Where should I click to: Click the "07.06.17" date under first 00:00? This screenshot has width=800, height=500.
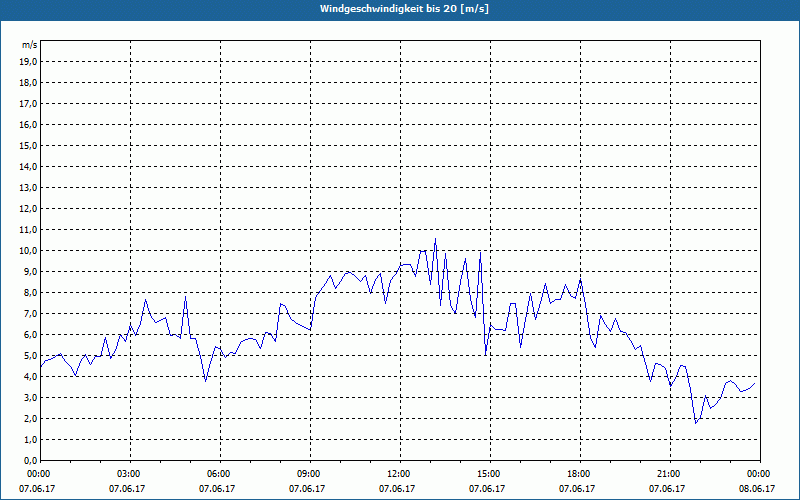(37, 489)
